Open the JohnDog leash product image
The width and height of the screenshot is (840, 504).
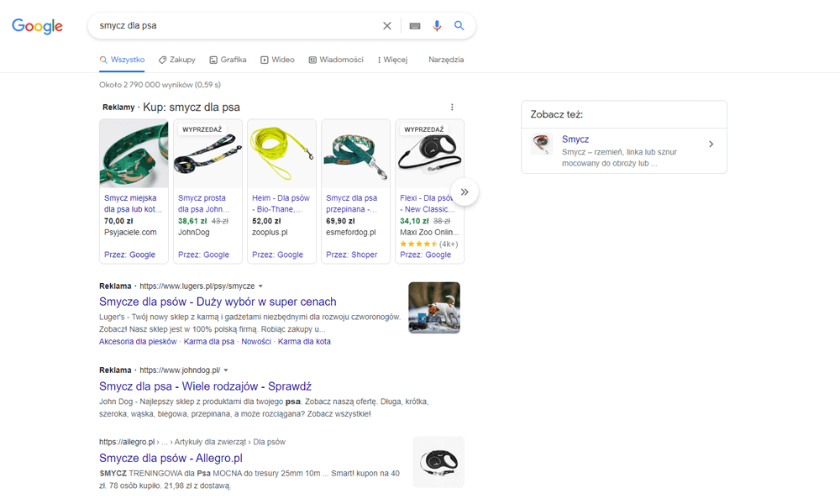pyautogui.click(x=207, y=154)
